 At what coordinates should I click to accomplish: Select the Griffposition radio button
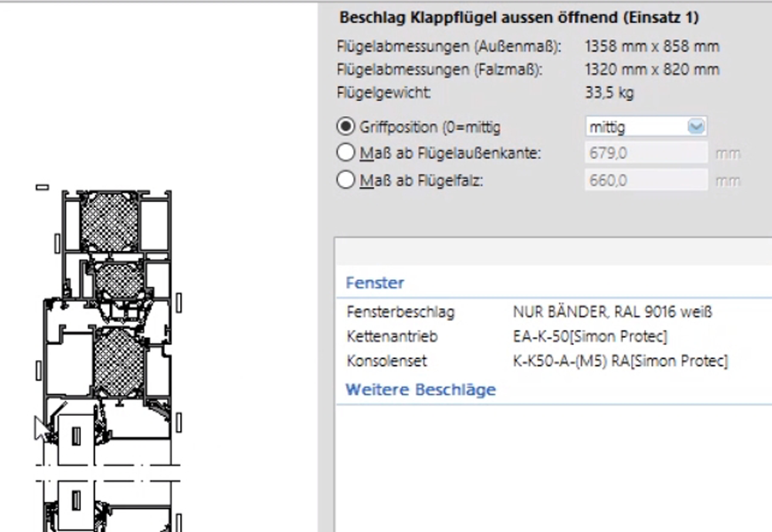(x=346, y=126)
